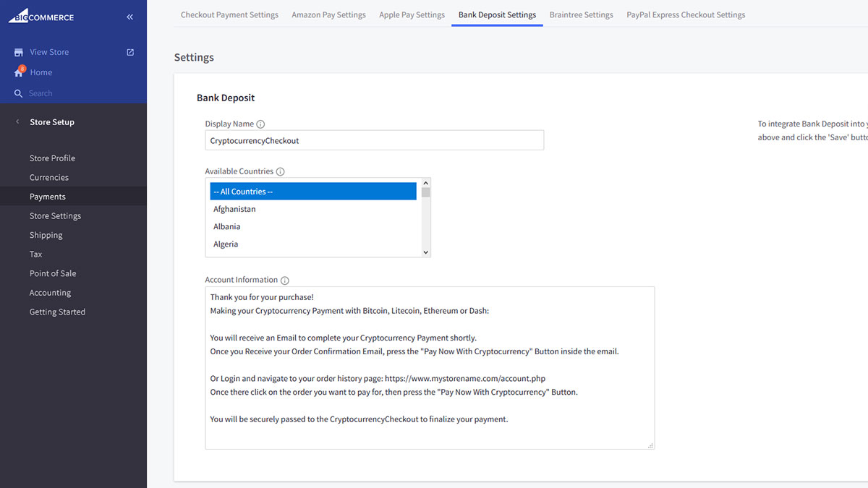Click the Search magnifier icon
Viewport: 868px width, 488px height.
[19, 93]
